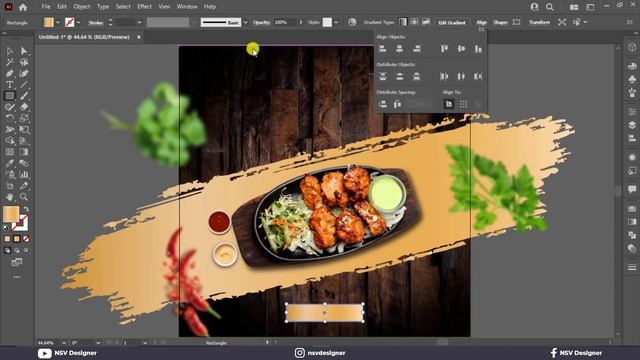Viewport: 640px width, 360px height.
Task: Open zoom level dropdown in status bar
Action: pyautogui.click(x=64, y=342)
